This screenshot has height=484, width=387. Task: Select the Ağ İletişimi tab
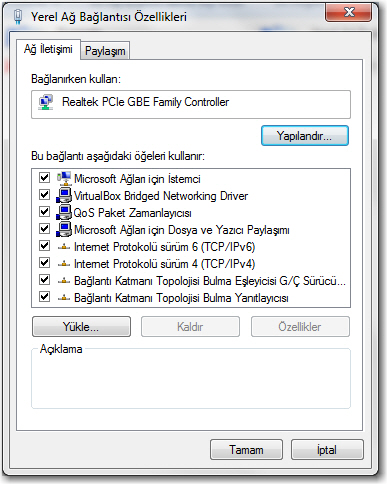click(48, 49)
